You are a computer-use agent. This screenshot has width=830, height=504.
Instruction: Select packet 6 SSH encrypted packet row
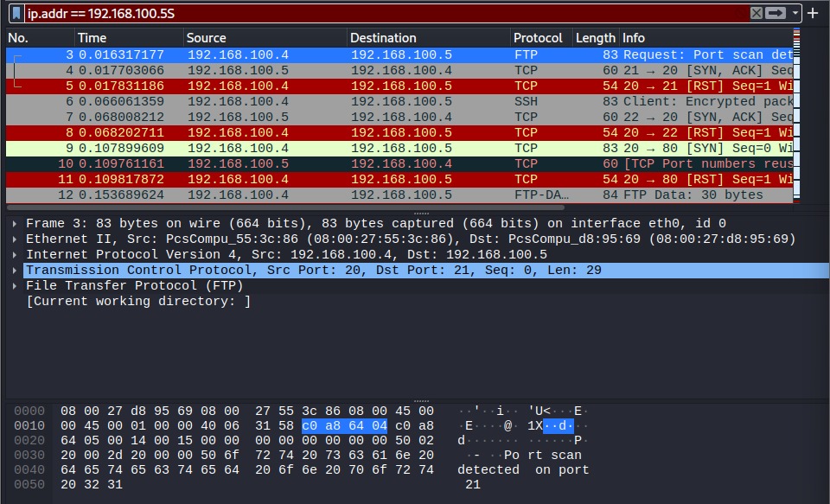tap(399, 102)
